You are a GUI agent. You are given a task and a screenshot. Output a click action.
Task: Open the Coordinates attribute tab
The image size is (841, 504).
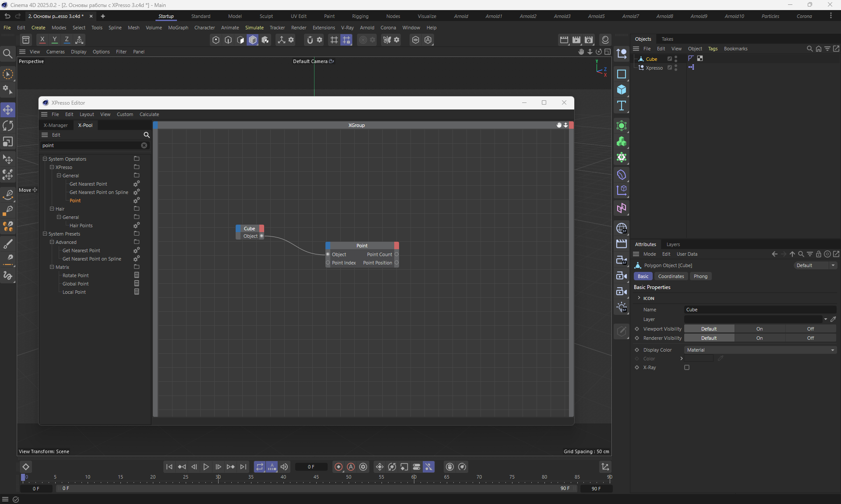point(671,276)
